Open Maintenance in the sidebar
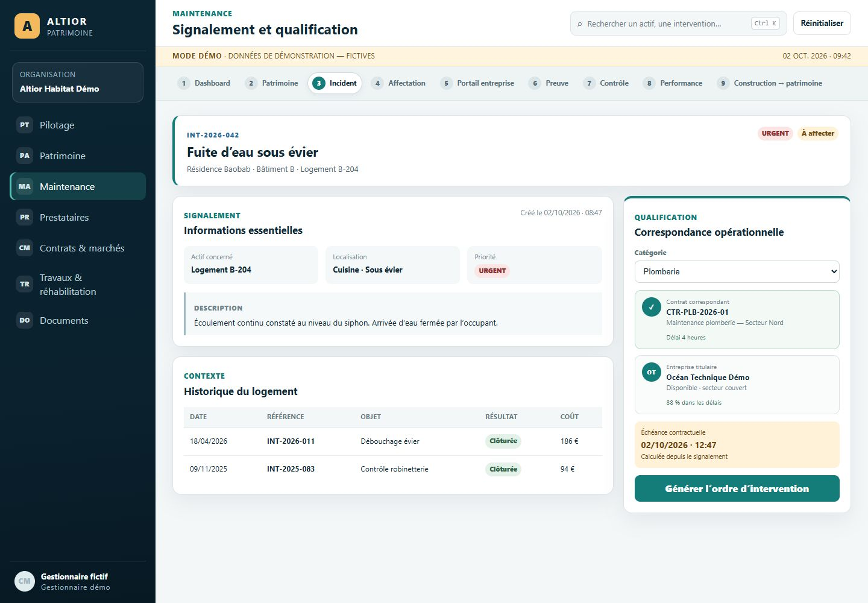868x603 pixels. tap(78, 186)
